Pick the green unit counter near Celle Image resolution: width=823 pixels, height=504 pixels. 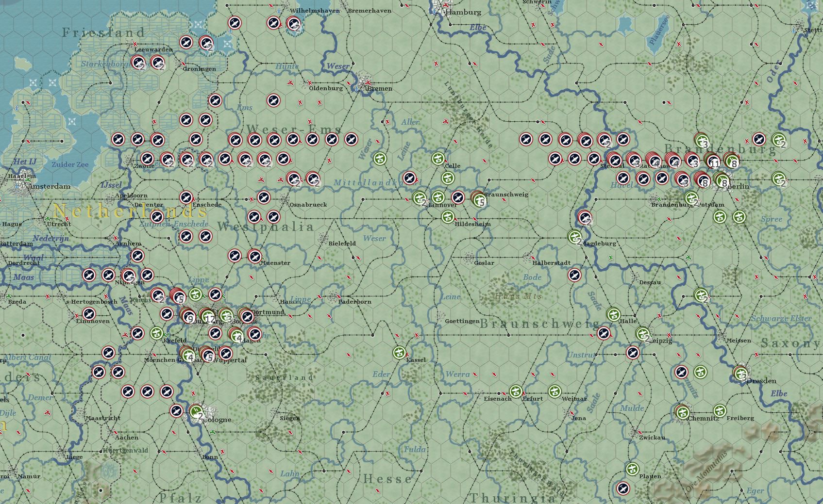click(438, 158)
